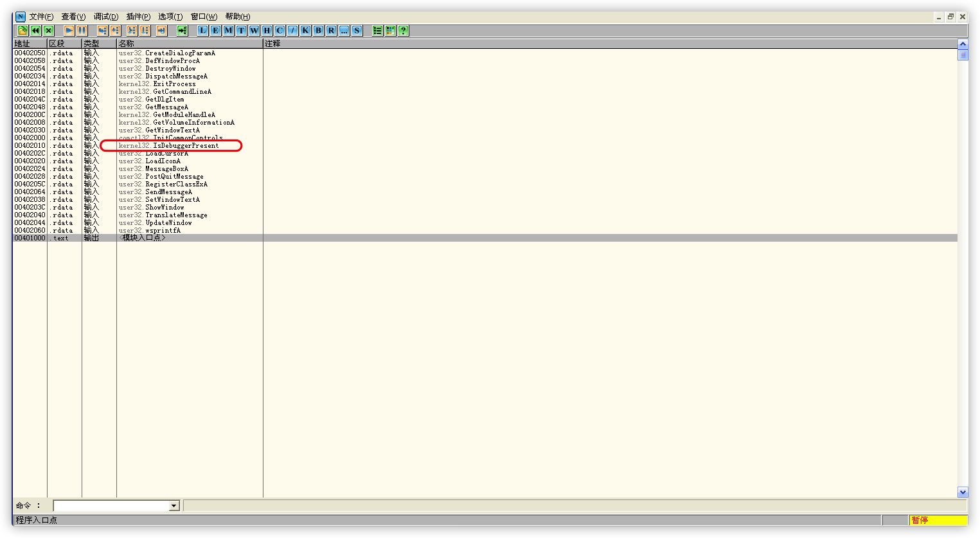Open the Memory map with the M button
980x538 pixels.
tap(228, 30)
